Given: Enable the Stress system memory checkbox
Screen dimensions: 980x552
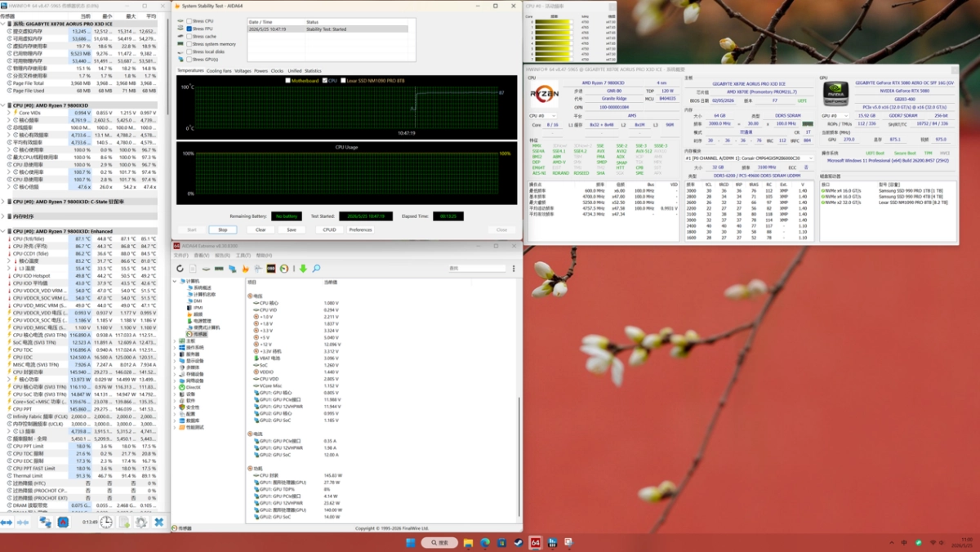Looking at the screenshot, I should (x=189, y=44).
